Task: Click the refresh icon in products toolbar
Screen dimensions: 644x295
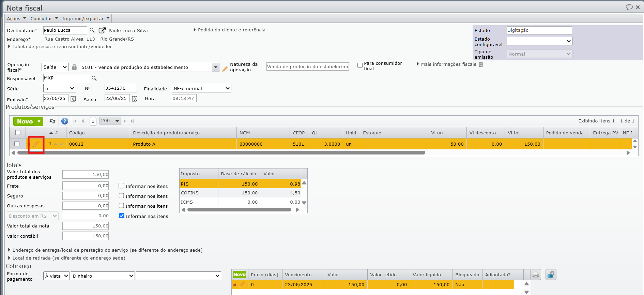Action: pos(52,121)
